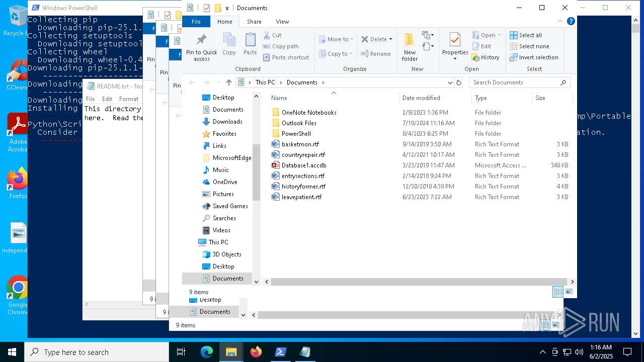Open Explorer Help icon
This screenshot has width=644, height=362.
tap(571, 22)
